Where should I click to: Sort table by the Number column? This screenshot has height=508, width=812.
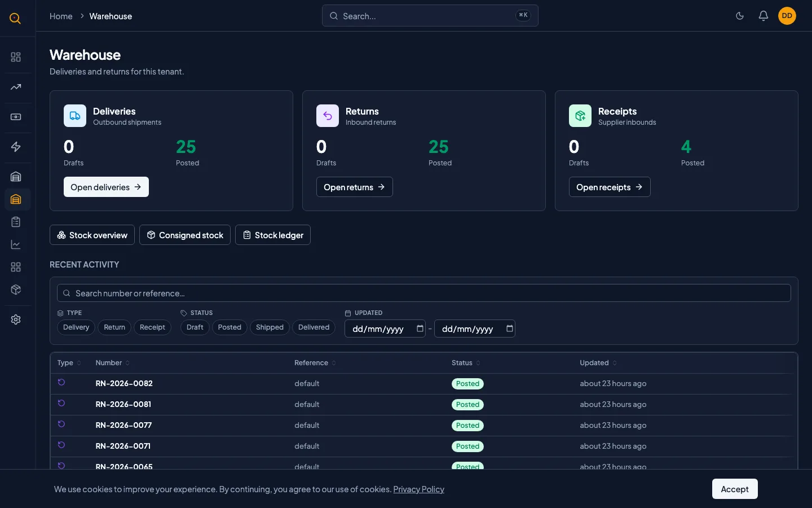[113, 363]
